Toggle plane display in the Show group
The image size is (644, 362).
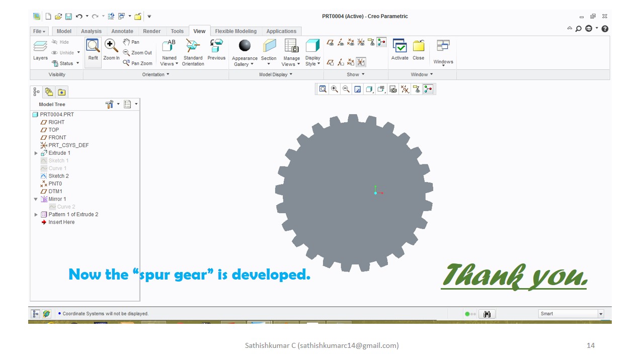click(x=331, y=42)
